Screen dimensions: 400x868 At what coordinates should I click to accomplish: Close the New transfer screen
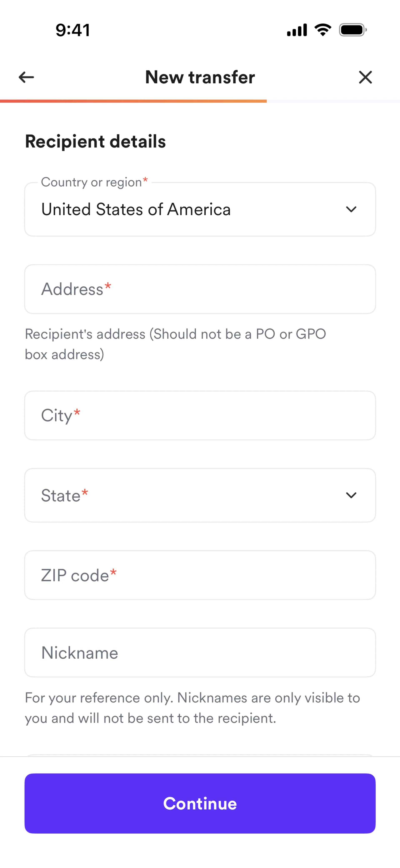point(365,77)
